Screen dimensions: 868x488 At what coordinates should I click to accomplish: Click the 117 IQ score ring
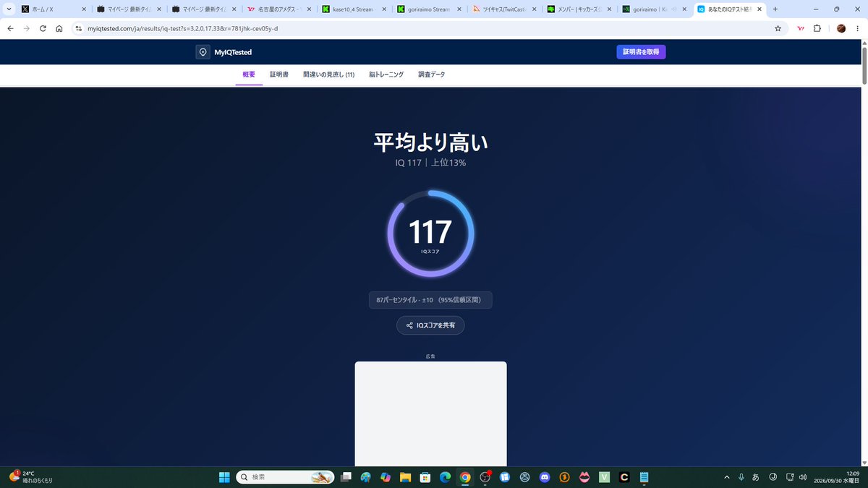[x=430, y=234]
